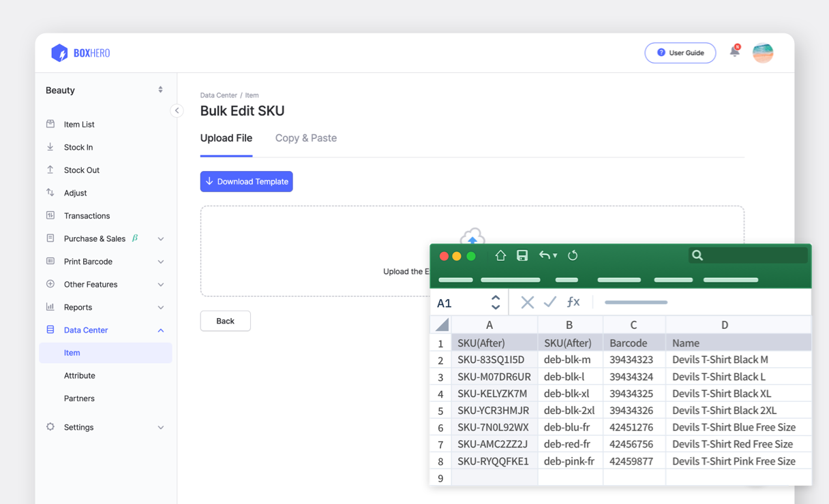Click the Back button
Viewport: 829px width, 504px height.
point(225,320)
